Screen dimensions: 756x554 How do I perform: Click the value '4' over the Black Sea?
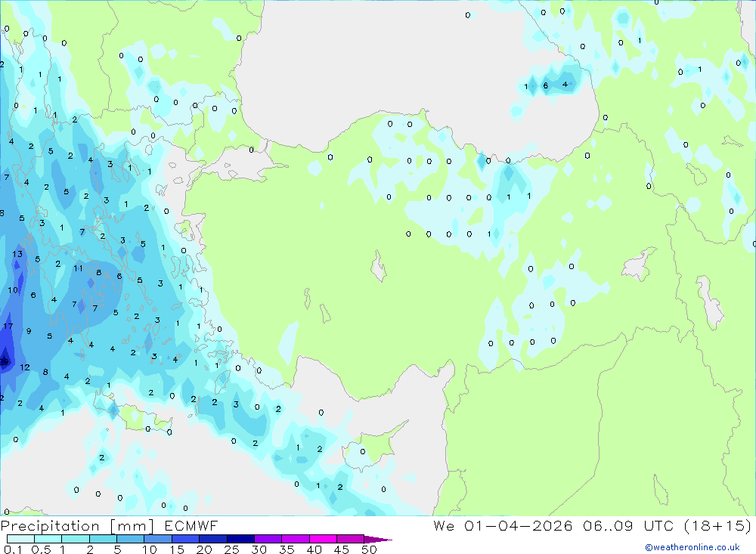click(x=565, y=85)
